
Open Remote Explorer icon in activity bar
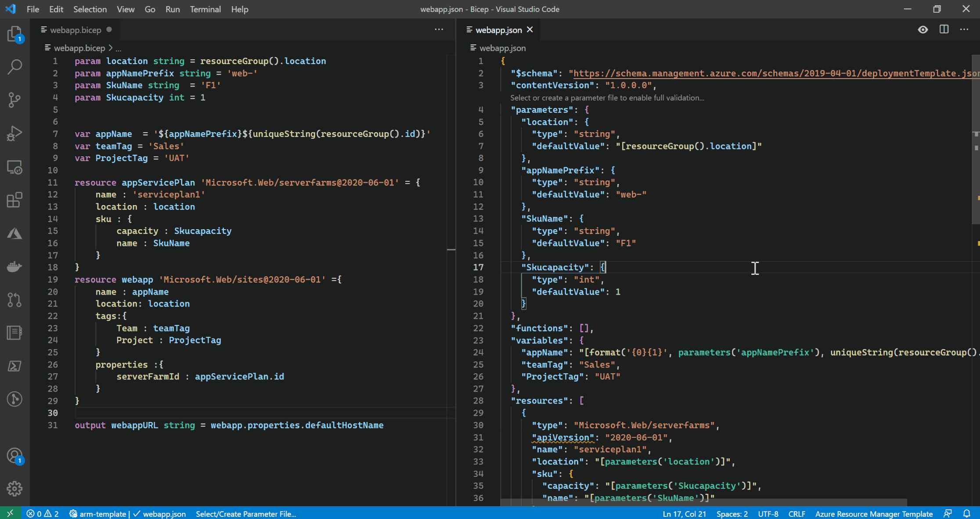point(14,167)
